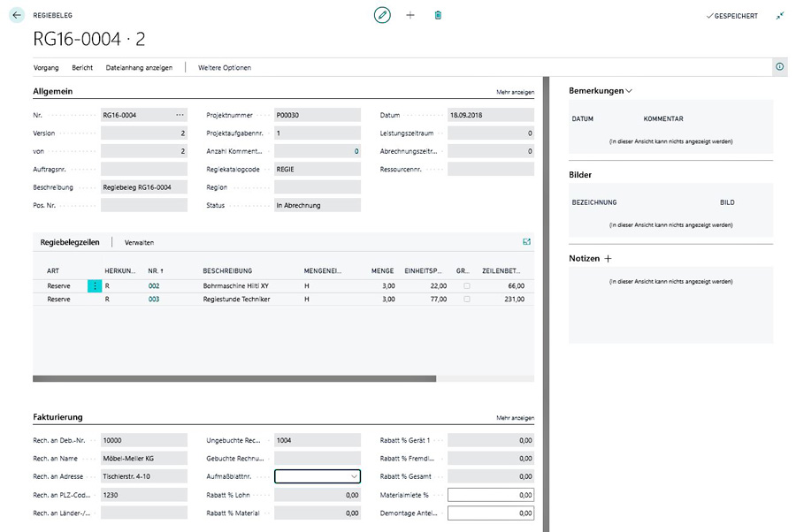Image resolution: width=796 pixels, height=532 pixels.
Task: Collapse the page with the shrink arrows icon
Action: pos(780,16)
